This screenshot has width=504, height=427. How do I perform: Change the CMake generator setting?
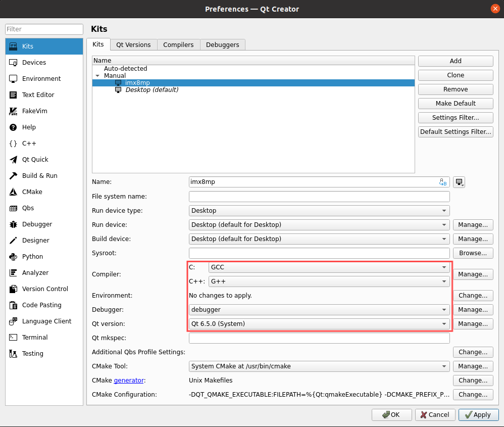(x=473, y=381)
